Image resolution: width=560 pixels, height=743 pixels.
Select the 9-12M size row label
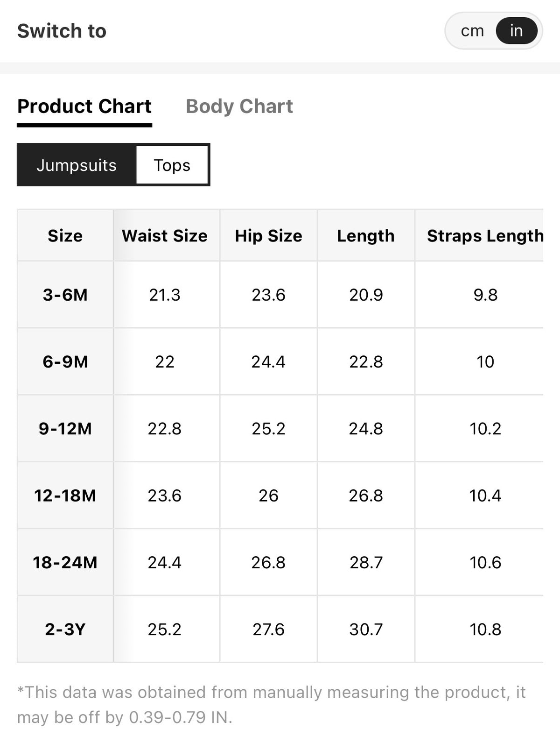[65, 428]
